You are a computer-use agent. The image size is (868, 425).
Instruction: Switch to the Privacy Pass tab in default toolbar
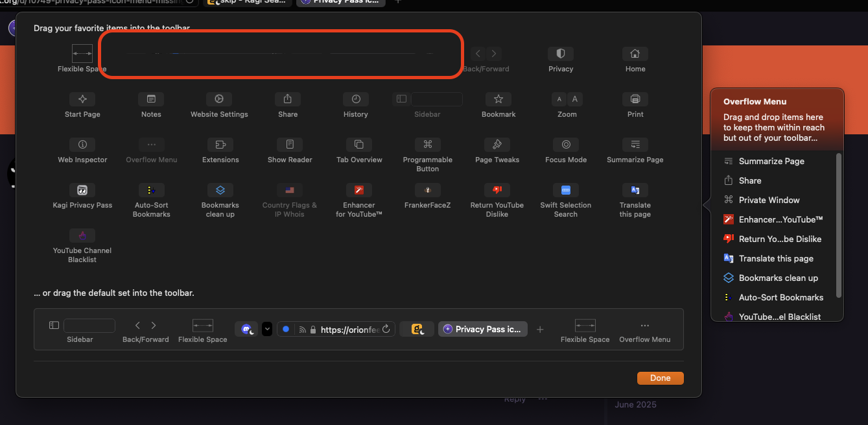click(483, 329)
